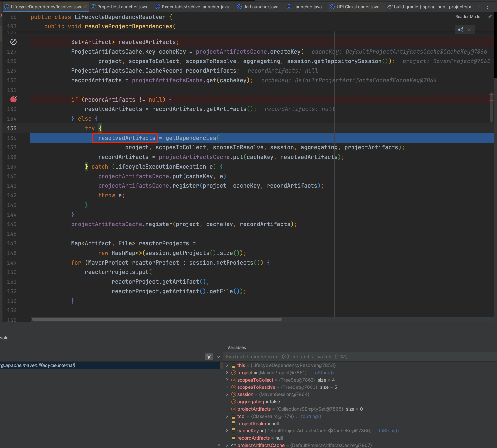Expand the cacheKey variable node
Image resolution: width=497 pixels, height=448 pixels.
[x=227, y=431]
